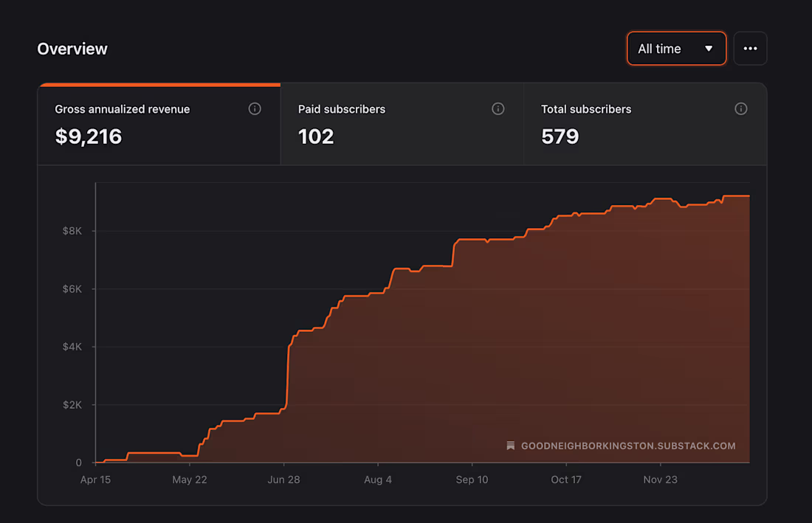Click the Jun 28 marker on the chart axis
The image size is (812, 523).
[x=283, y=479]
